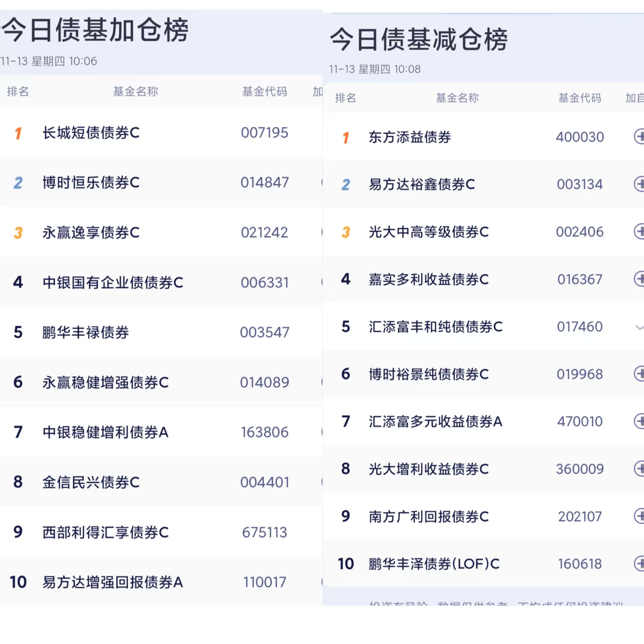The image size is (644, 644).
Task: Open fund 西部利得汇享债券C
Action: pyautogui.click(x=106, y=532)
